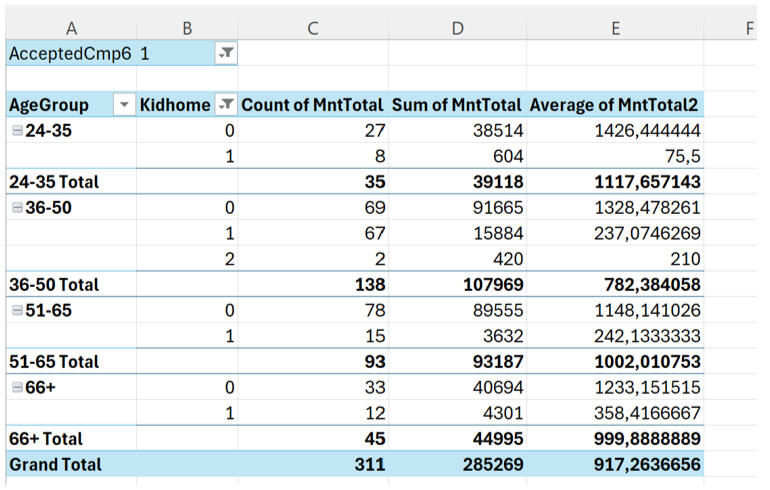770x490 pixels.
Task: Select column D header
Action: (x=456, y=28)
